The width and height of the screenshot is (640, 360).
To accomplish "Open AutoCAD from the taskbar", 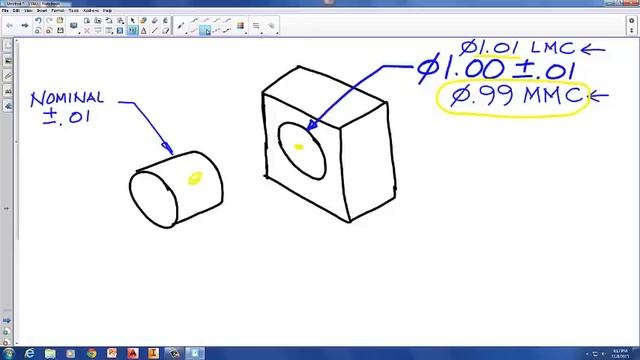I will [133, 353].
